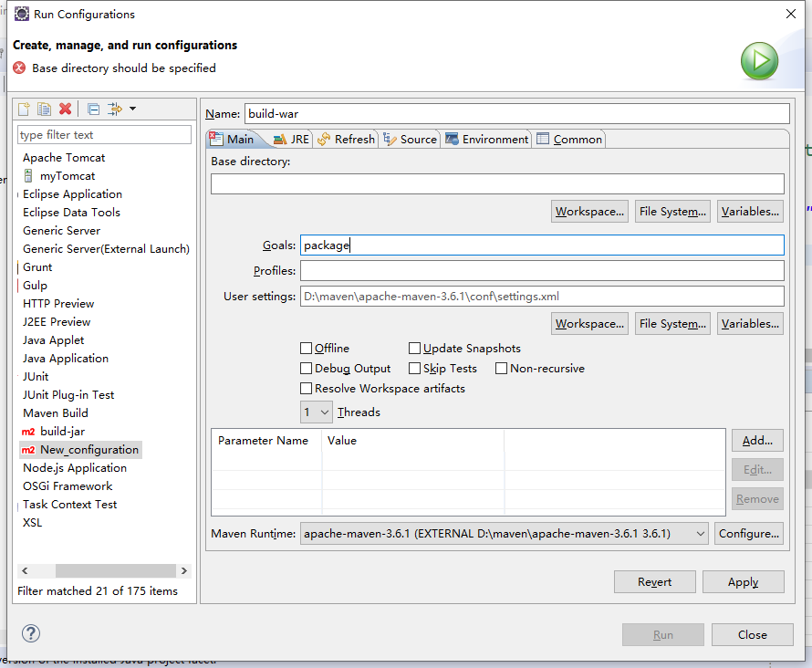Viewport: 812px width, 668px height.
Task: Select OSGi Framework entry
Action: pyautogui.click(x=68, y=486)
